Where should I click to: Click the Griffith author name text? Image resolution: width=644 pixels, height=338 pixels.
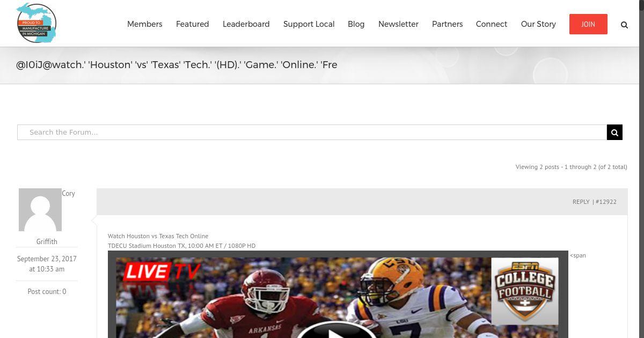coord(47,241)
